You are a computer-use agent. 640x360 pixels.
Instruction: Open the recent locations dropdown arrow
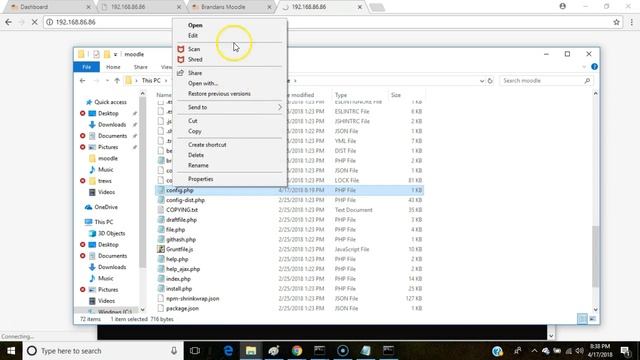tap(107, 81)
